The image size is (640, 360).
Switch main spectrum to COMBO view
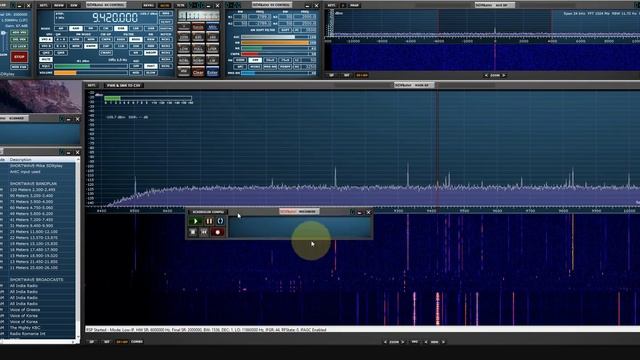click(137, 342)
